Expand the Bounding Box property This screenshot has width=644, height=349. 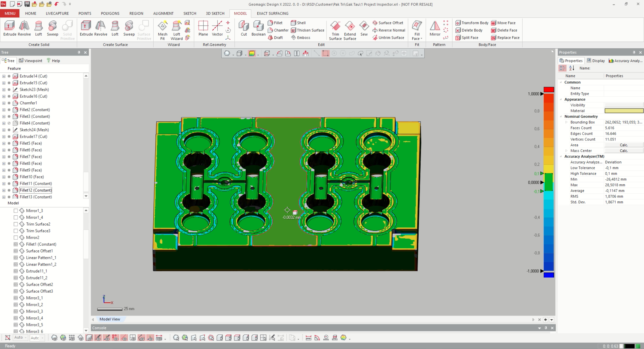pyautogui.click(x=566, y=122)
